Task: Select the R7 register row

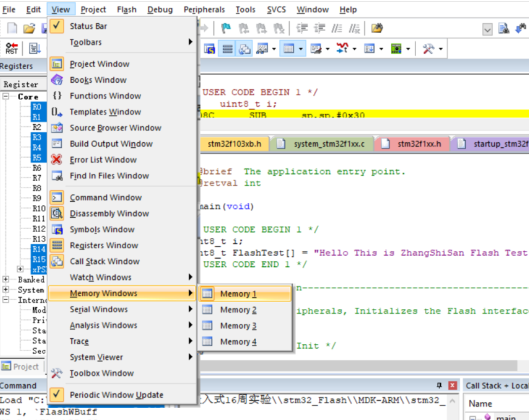Action: click(x=37, y=178)
